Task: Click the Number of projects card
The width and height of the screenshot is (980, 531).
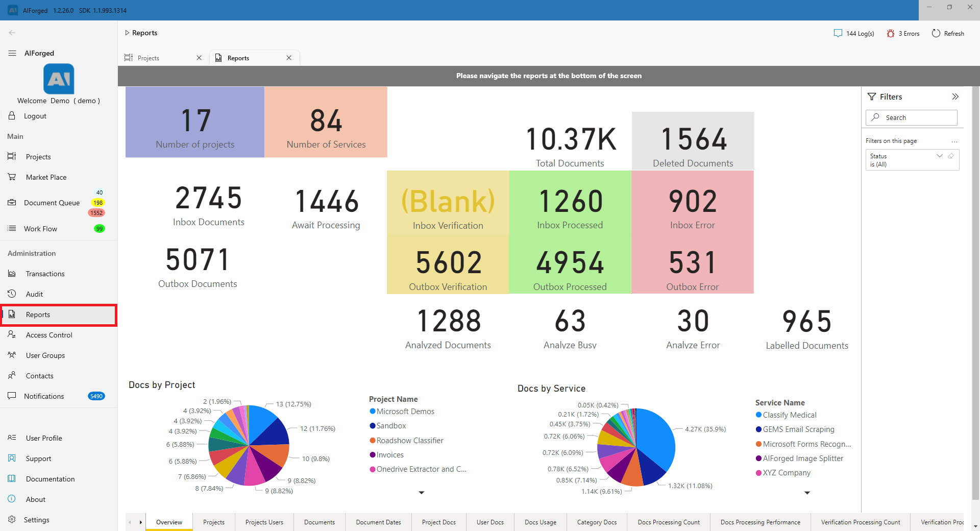Action: 195,122
